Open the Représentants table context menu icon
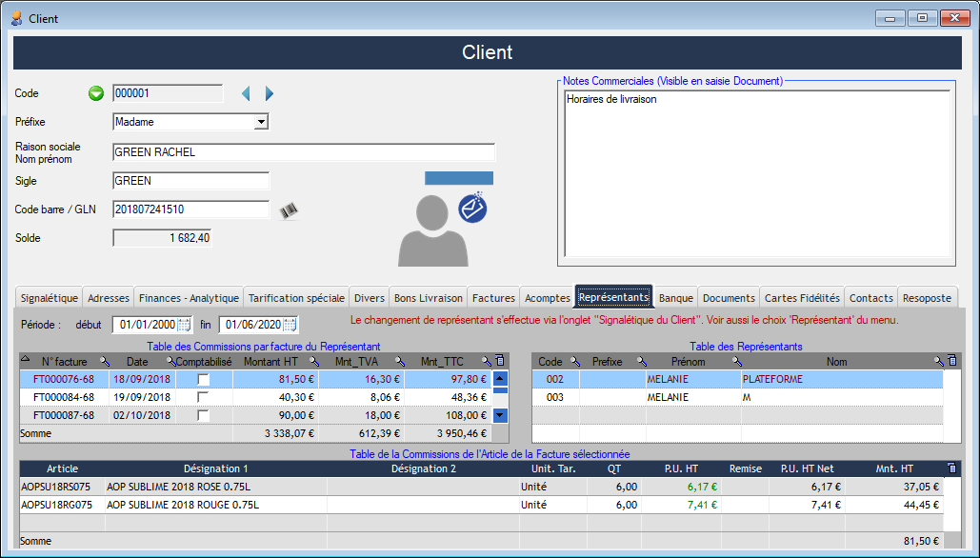The image size is (980, 558). point(951,361)
